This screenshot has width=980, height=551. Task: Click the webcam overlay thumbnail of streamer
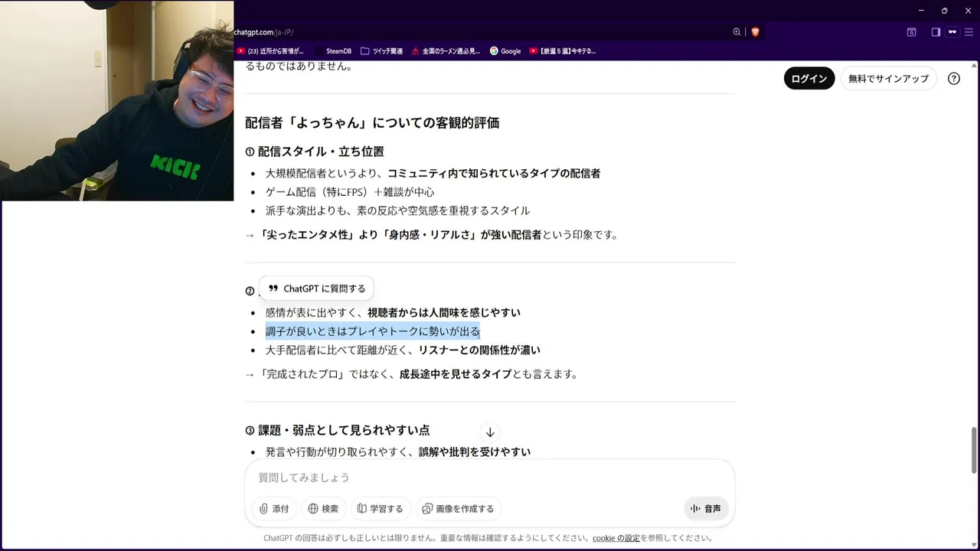[117, 100]
